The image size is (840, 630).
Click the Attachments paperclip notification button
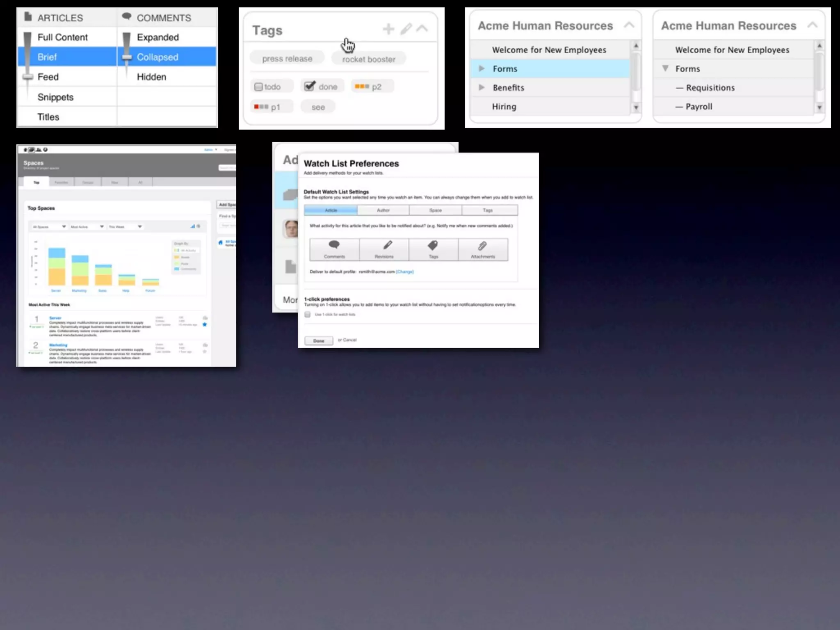point(483,249)
